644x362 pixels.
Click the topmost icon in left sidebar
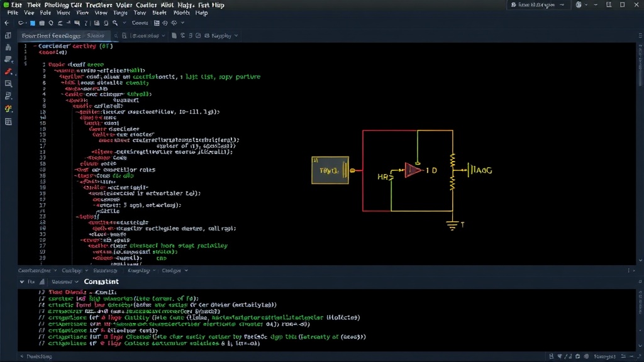click(x=8, y=36)
